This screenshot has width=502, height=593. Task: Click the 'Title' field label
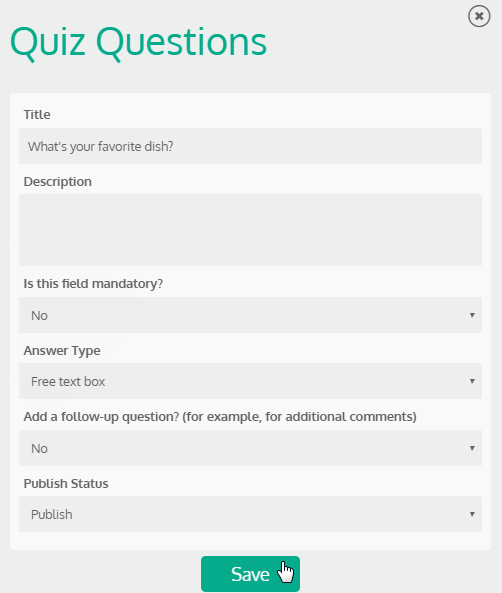point(37,115)
